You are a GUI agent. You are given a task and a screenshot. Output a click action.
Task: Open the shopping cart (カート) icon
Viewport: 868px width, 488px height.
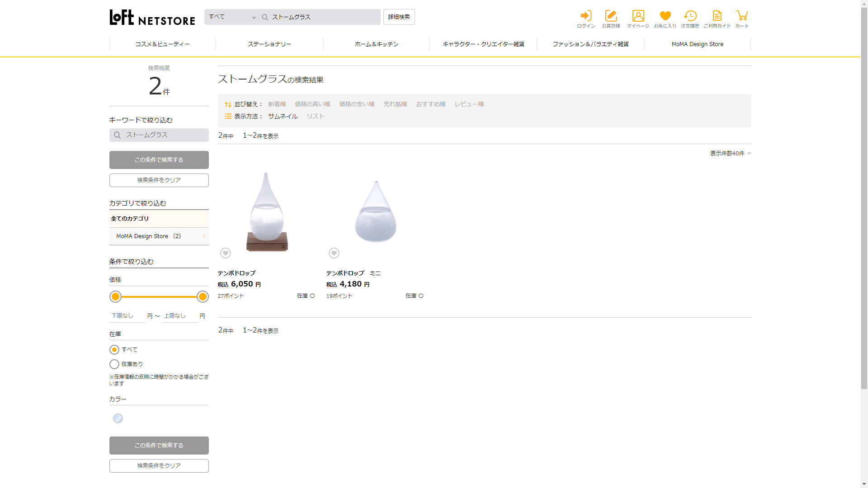742,16
